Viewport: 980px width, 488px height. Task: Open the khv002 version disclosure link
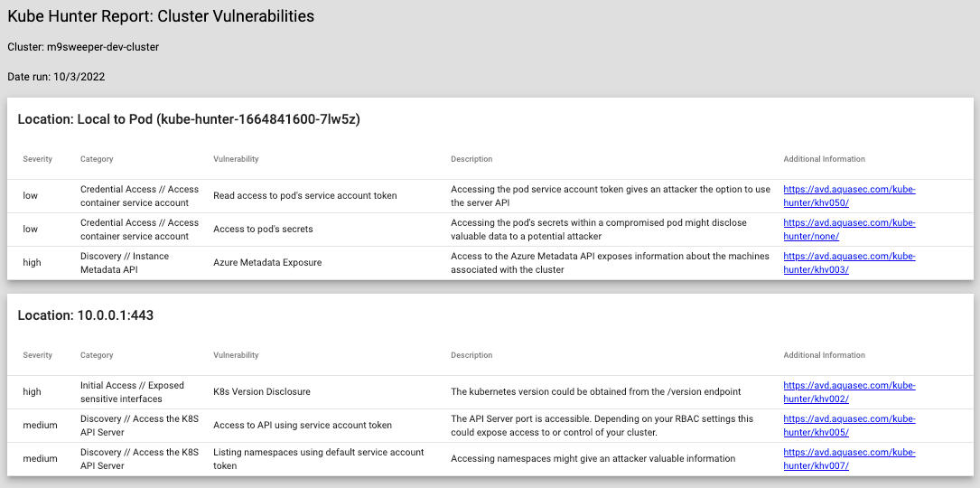[x=849, y=391]
